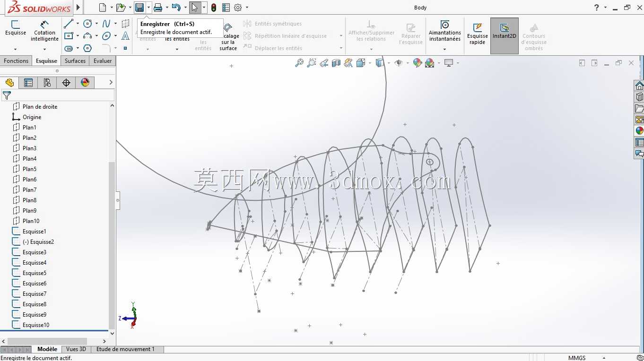Click the Print icon
The image size is (644, 361).
point(158,8)
